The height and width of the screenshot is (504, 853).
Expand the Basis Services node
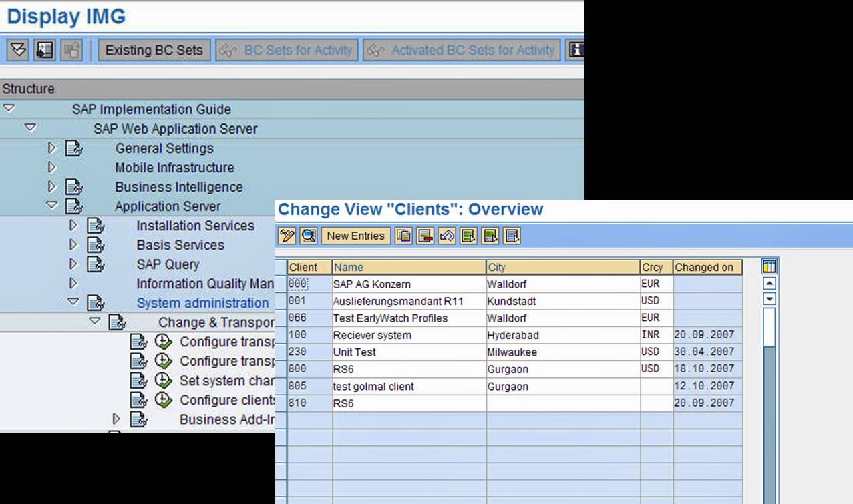pyautogui.click(x=73, y=245)
